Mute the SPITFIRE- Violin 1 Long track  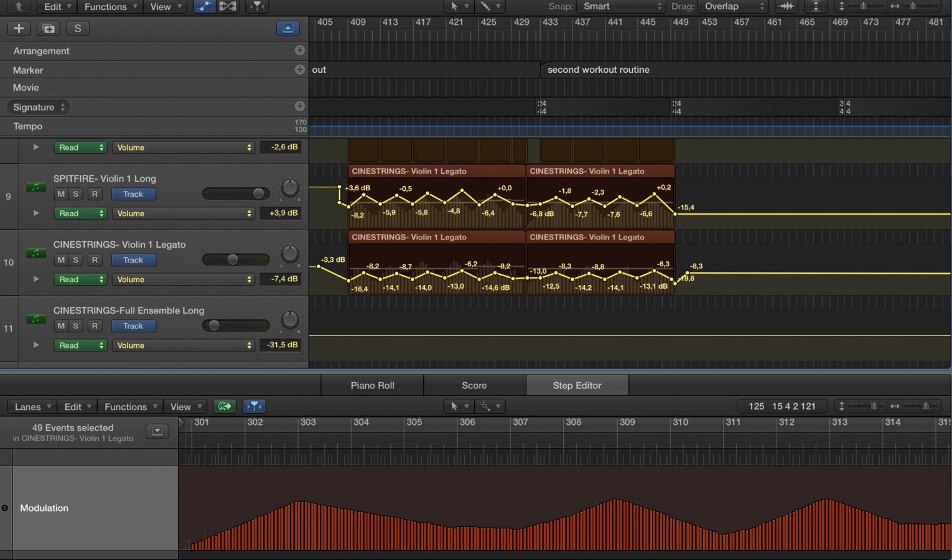pos(61,194)
